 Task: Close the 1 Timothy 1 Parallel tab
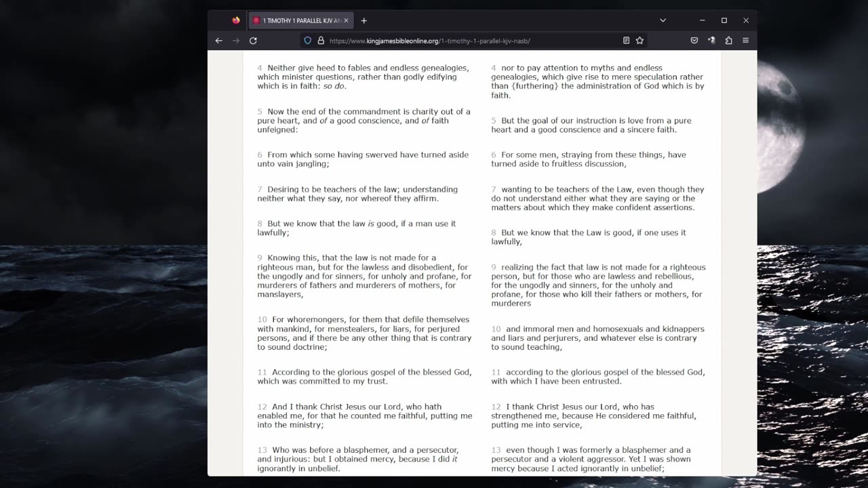click(346, 20)
